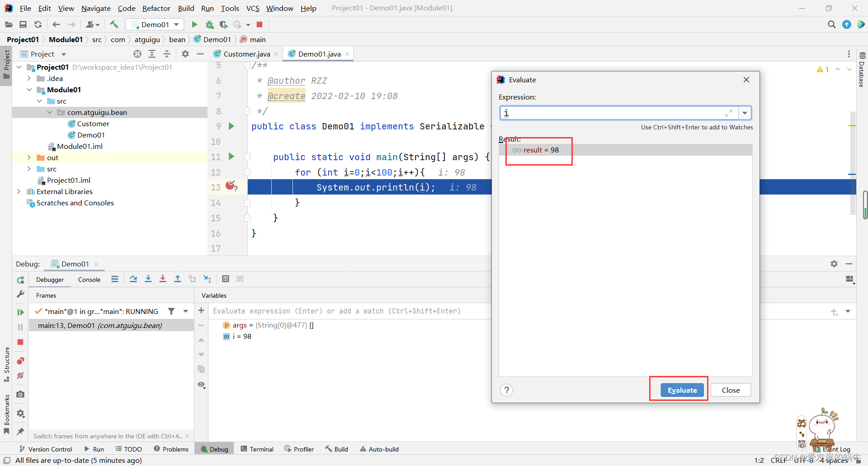Open thread selector dropdown in Frames

185,311
